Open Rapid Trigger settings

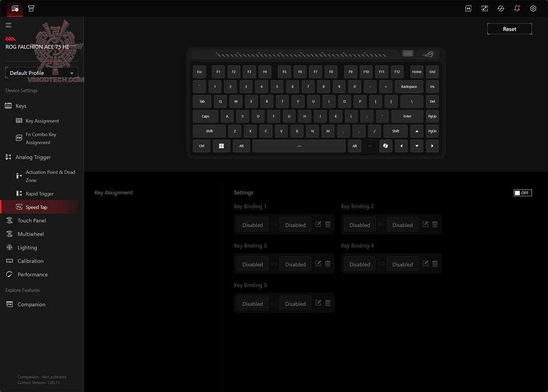click(39, 194)
